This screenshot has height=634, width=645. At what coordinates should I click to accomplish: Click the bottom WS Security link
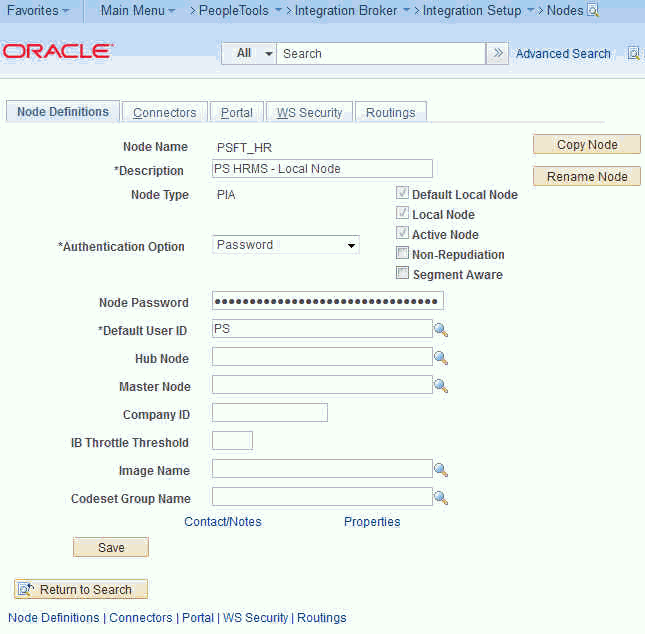pos(255,618)
